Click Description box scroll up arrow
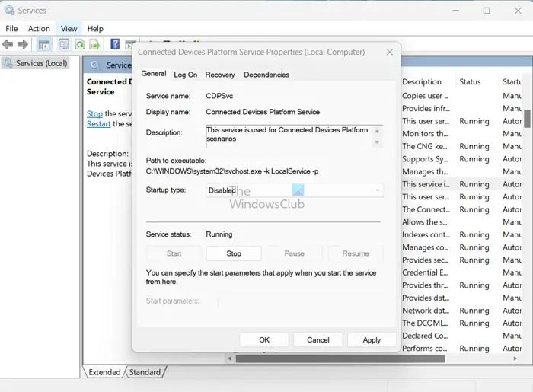This screenshot has height=392, width=533. (x=377, y=131)
